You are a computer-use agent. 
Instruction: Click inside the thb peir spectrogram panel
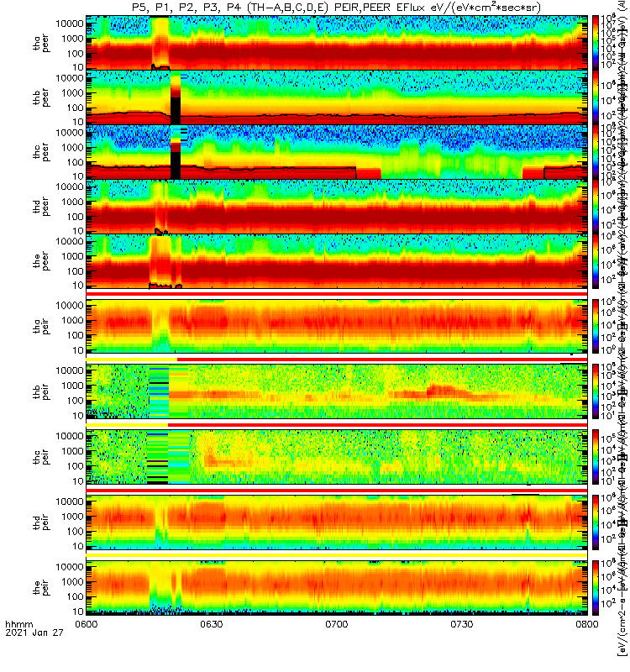[x=337, y=391]
